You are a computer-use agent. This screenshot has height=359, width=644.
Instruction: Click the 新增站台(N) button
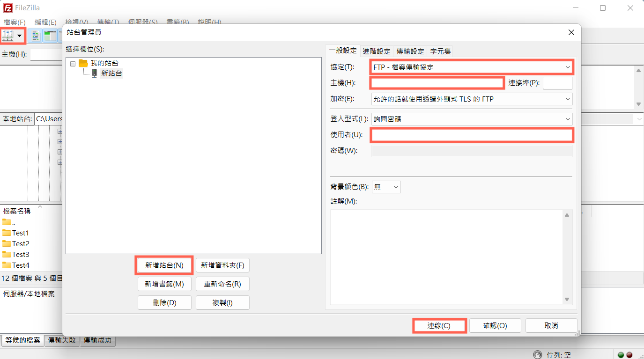click(x=164, y=265)
